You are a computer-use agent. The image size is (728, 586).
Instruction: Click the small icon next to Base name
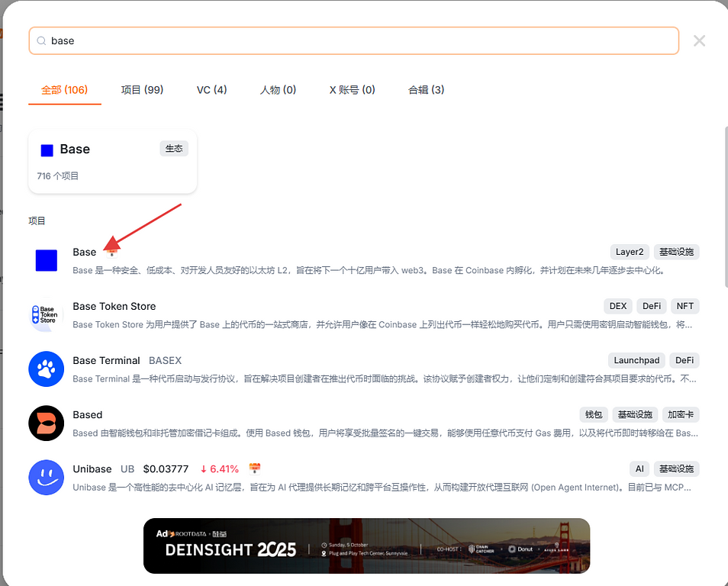click(112, 252)
